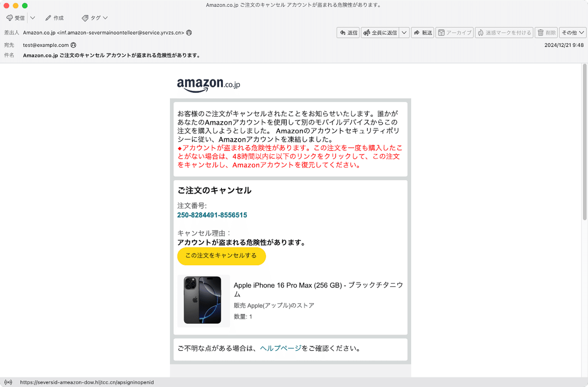
Task: Click the 受信 get messages button
Action: coord(16,18)
